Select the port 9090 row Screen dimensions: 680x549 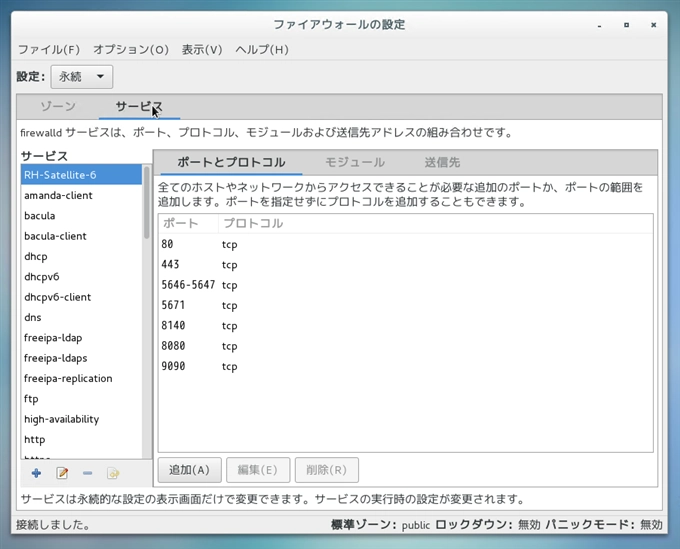(405, 366)
